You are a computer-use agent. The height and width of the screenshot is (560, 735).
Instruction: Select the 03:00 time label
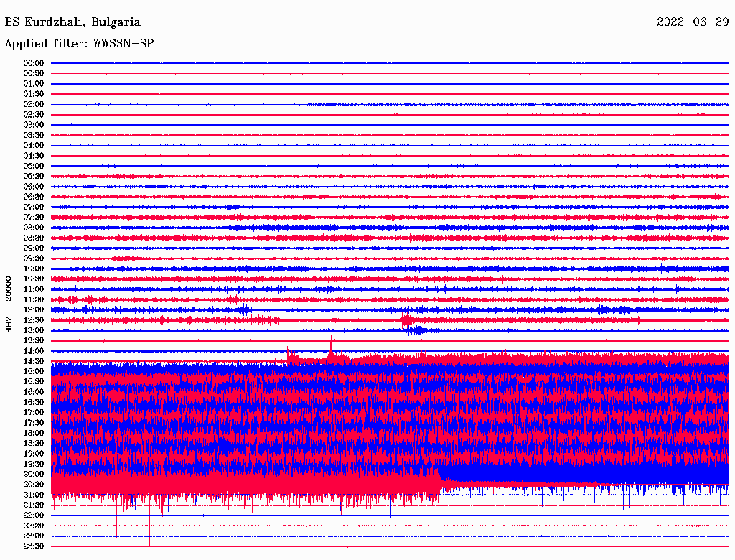click(34, 125)
